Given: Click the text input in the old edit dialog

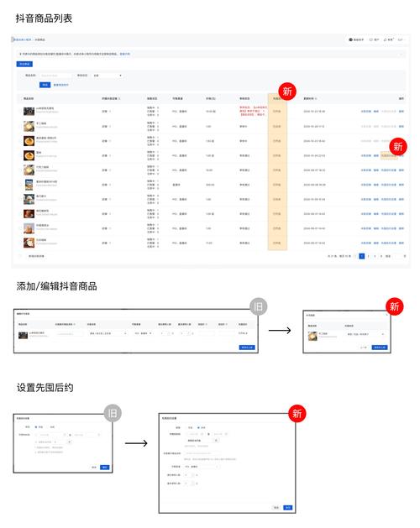Looking at the screenshot, I should 70,334.
